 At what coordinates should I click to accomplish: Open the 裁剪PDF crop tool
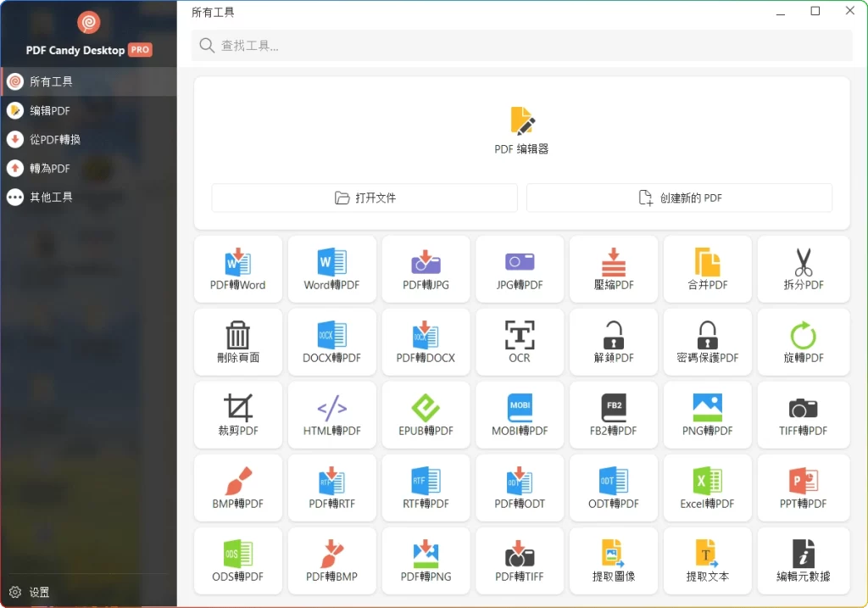click(x=238, y=415)
